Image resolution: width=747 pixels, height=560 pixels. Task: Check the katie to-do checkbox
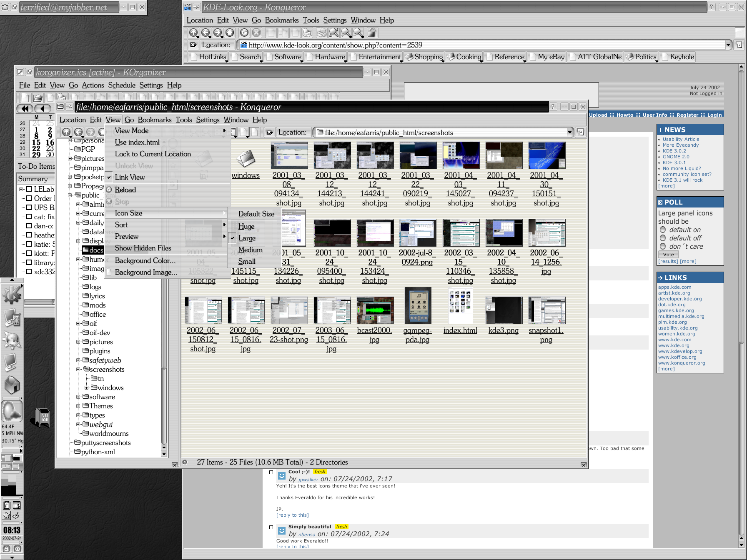29,244
